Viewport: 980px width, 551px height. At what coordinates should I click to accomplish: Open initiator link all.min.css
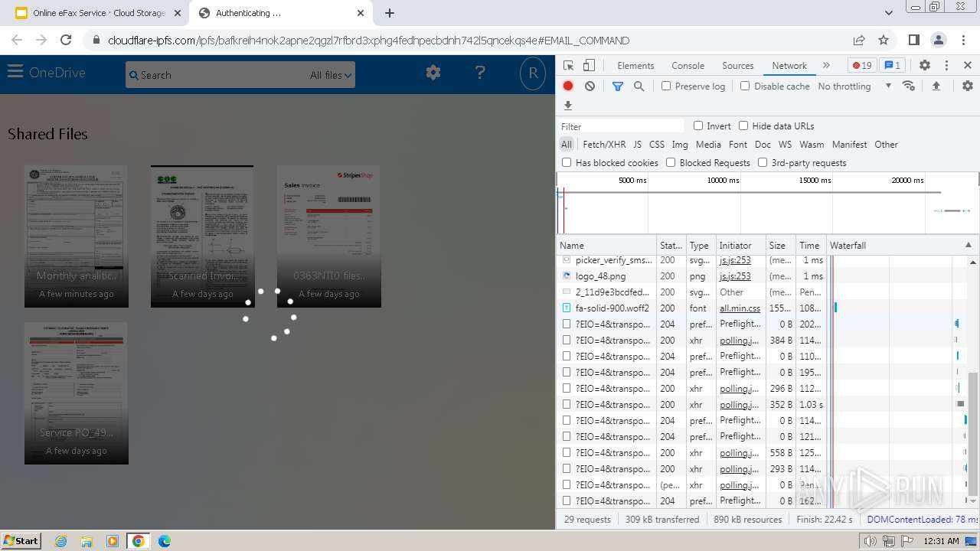tap(740, 308)
